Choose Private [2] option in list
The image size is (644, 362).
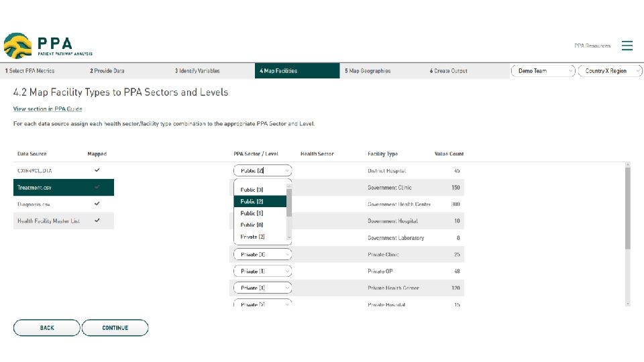[x=260, y=237]
